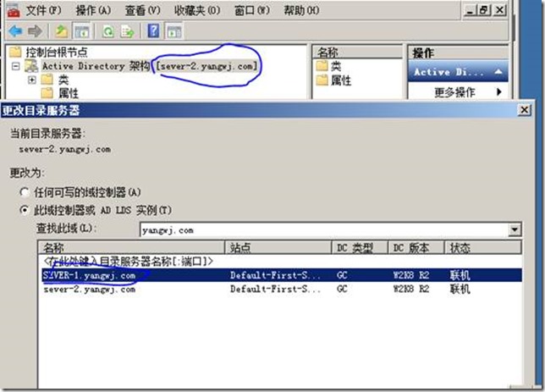Sort by the 名称 column header in dialog

coord(131,248)
